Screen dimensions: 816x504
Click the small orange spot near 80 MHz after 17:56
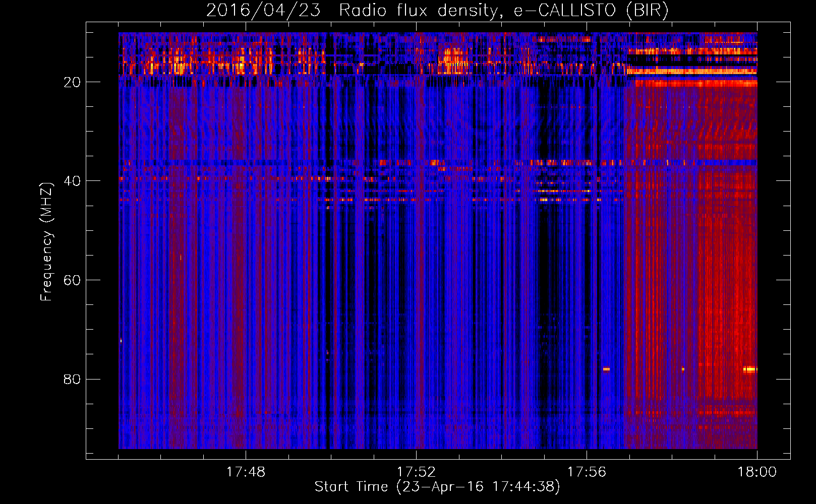coord(606,369)
